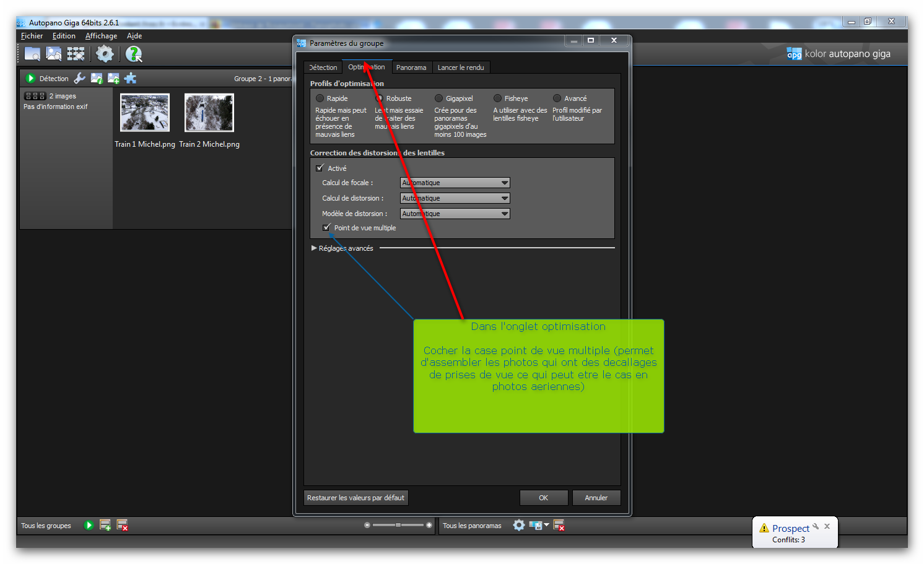Open the Aide menu
This screenshot has width=924, height=564.
click(134, 36)
